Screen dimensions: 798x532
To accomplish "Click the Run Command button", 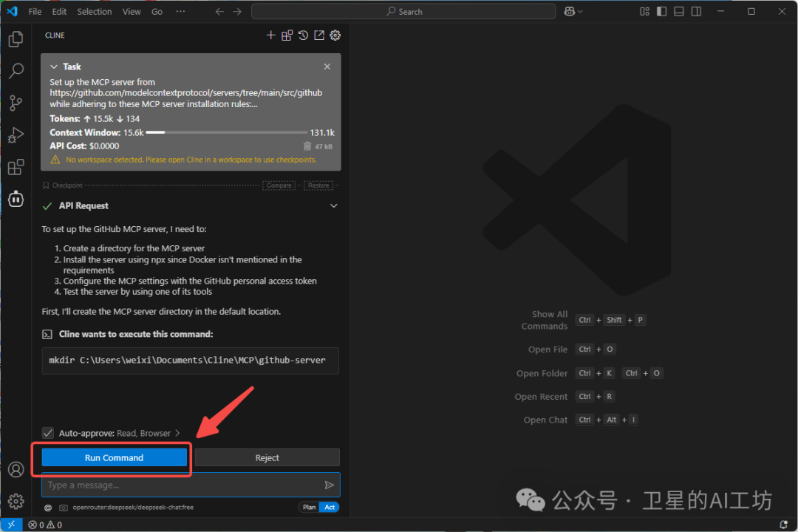I will pos(114,457).
